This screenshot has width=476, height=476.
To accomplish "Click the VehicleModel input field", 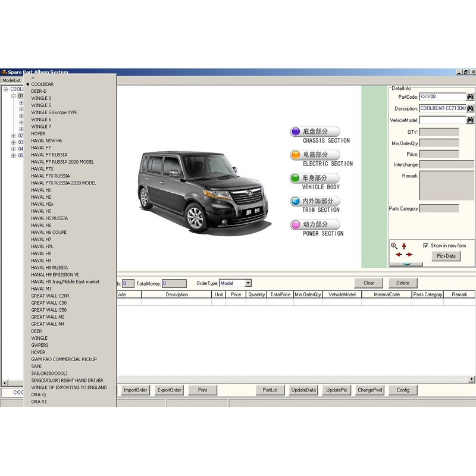I will click(x=443, y=120).
